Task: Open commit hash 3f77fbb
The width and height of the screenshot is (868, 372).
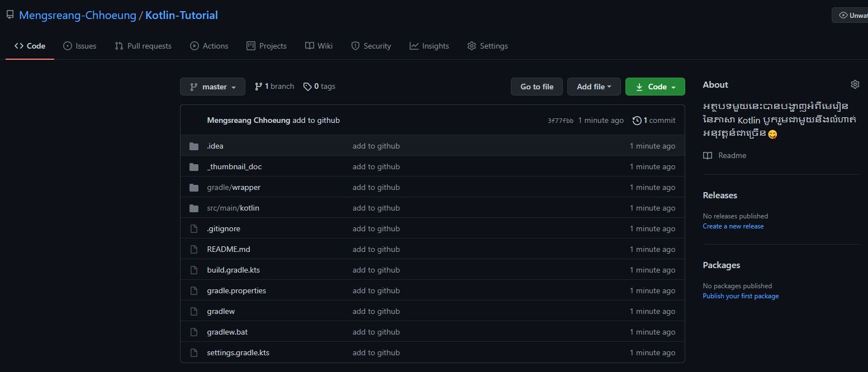Action: coord(561,121)
